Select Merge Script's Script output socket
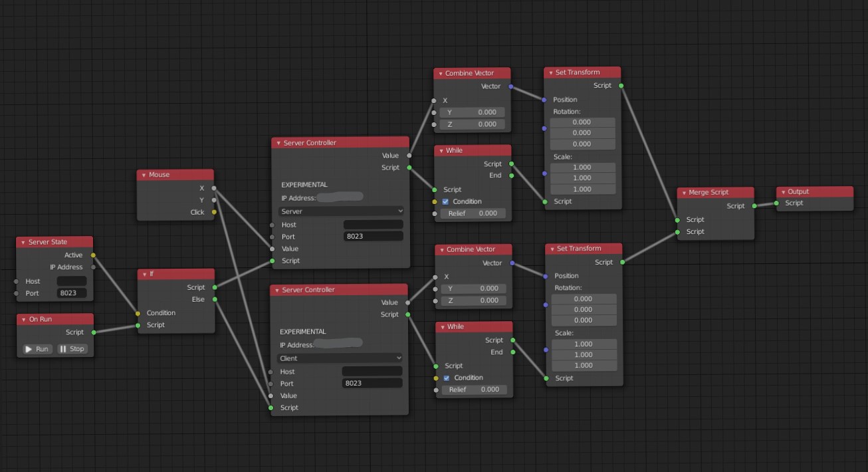 (x=754, y=206)
